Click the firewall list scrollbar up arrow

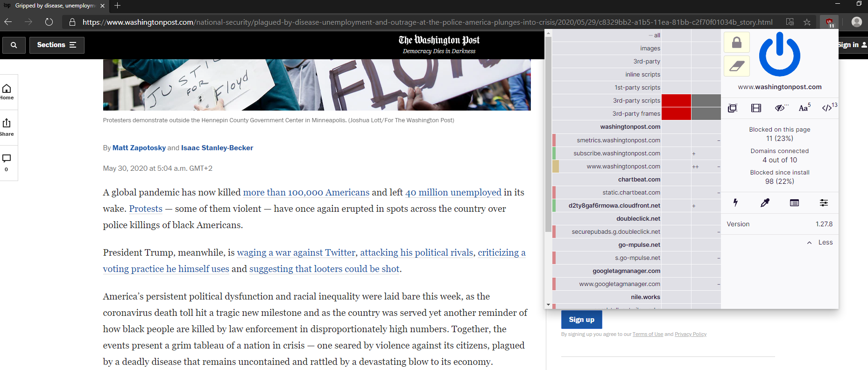pos(548,33)
